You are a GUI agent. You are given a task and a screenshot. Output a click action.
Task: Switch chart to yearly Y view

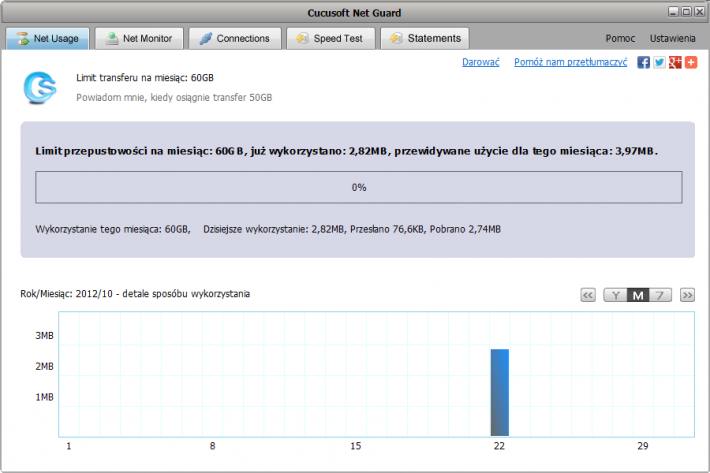coord(615,295)
